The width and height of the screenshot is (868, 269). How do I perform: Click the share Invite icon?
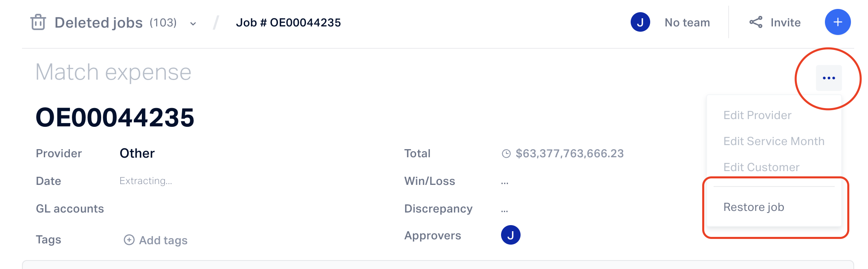pos(756,22)
